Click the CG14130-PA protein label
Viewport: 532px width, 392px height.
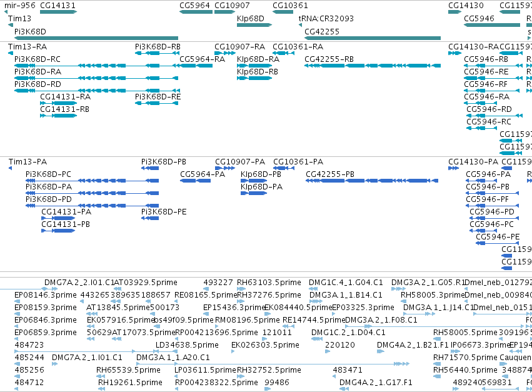[x=473, y=161]
